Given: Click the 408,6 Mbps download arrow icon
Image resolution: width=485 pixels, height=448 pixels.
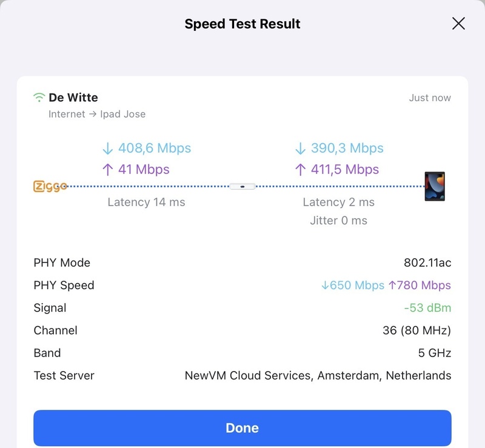Looking at the screenshot, I should pos(108,148).
